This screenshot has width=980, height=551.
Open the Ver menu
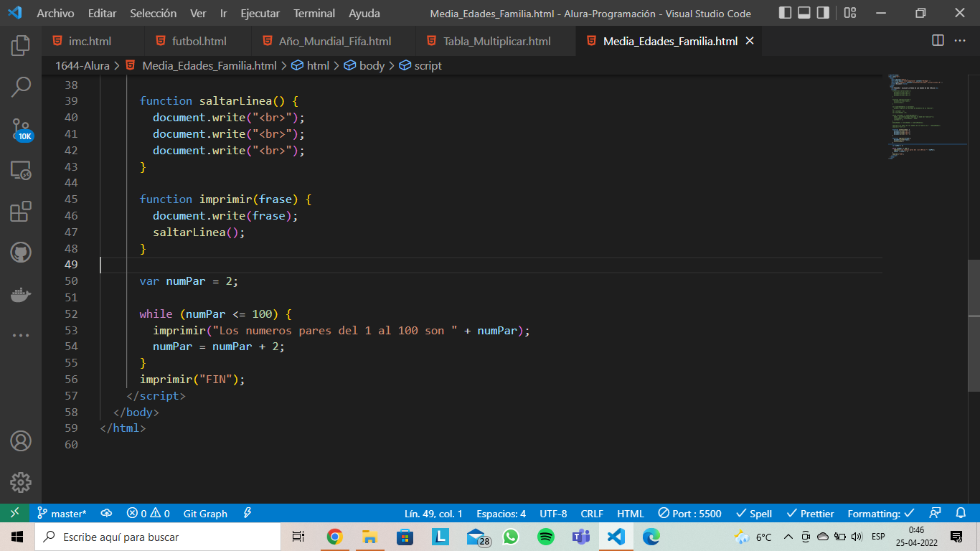[198, 13]
